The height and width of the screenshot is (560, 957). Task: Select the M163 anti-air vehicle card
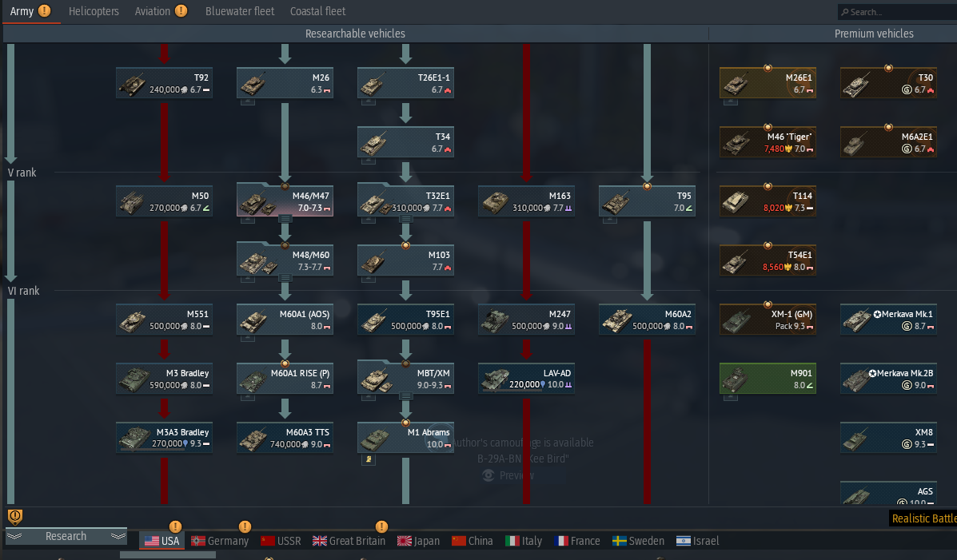(x=526, y=201)
